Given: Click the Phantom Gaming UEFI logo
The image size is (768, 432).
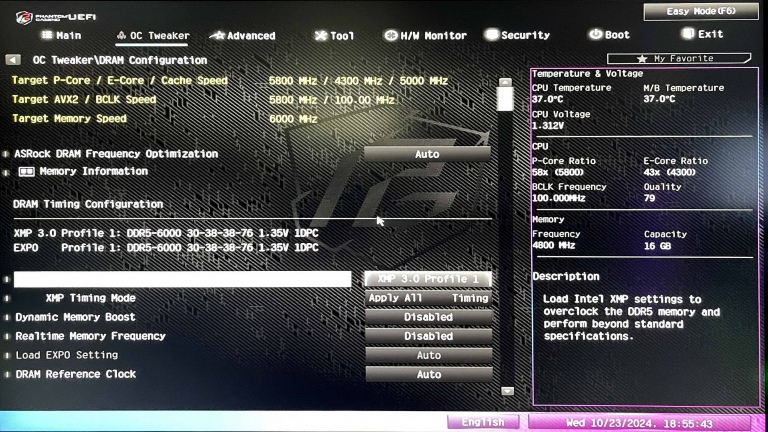Looking at the screenshot, I should tap(56, 17).
